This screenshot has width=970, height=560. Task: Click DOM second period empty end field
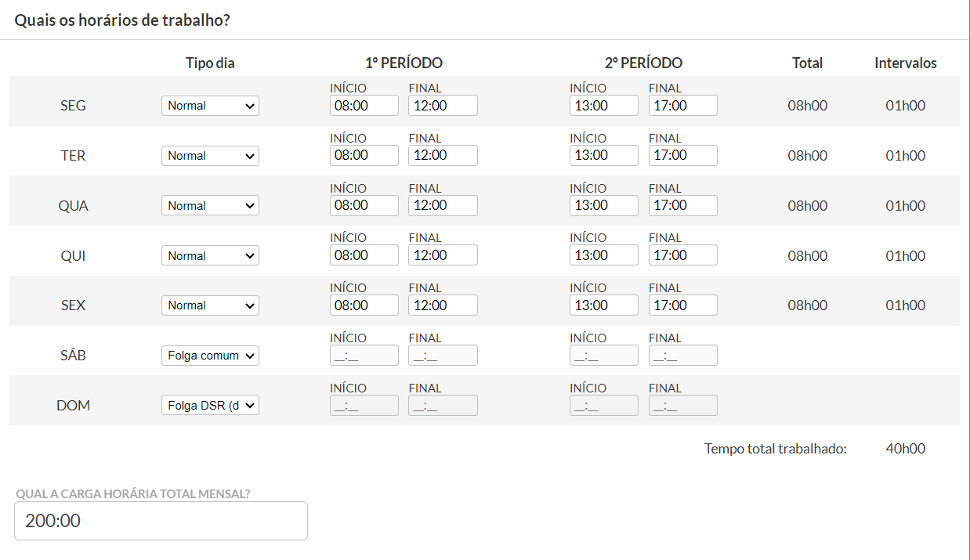tap(682, 406)
